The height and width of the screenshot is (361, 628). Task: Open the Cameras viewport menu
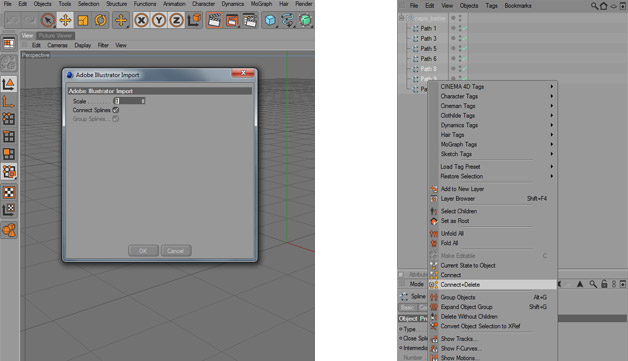(x=57, y=45)
